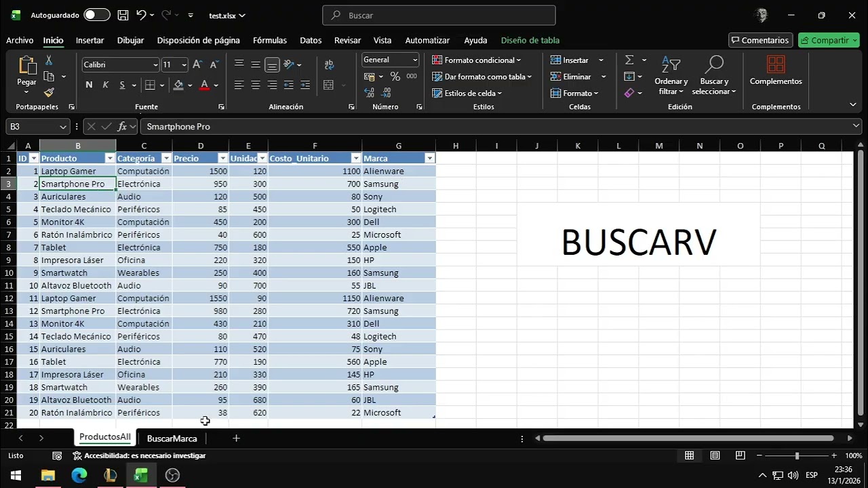Click the thousands separator 000 icon
This screenshot has height=488, width=868.
pyautogui.click(x=412, y=77)
